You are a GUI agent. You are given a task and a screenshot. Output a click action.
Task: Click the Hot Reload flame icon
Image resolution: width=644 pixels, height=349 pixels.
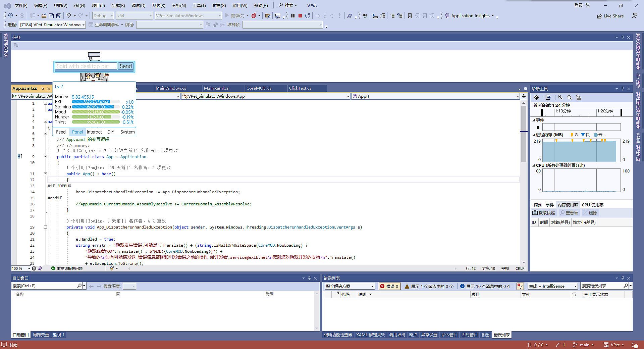(x=254, y=16)
